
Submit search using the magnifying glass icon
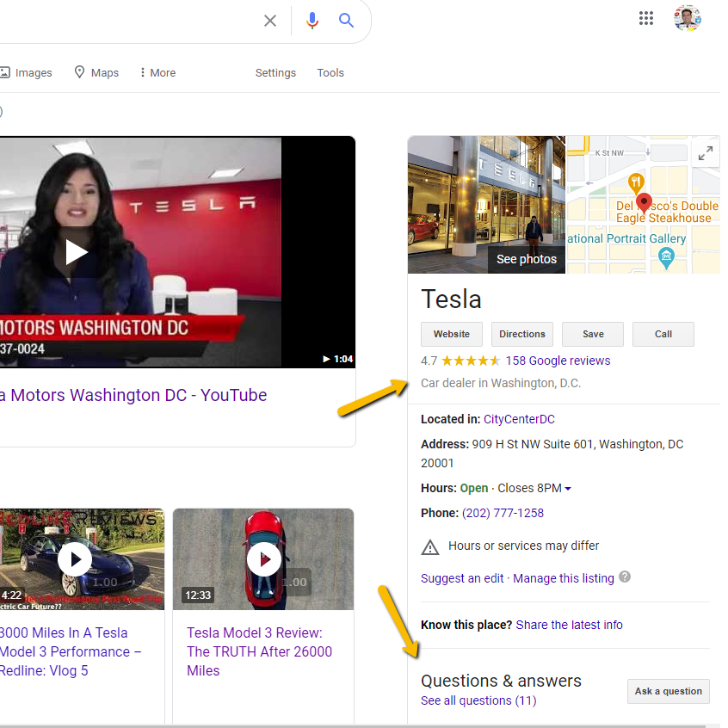tap(346, 21)
